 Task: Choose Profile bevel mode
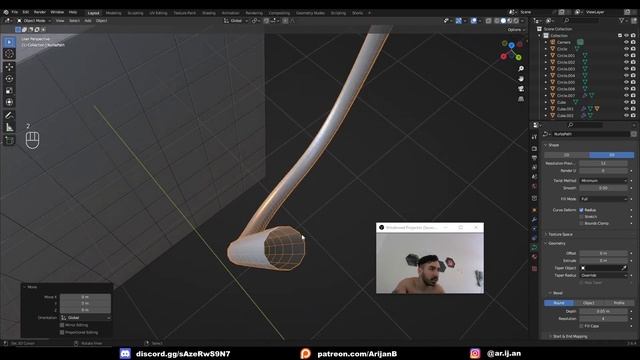619,303
